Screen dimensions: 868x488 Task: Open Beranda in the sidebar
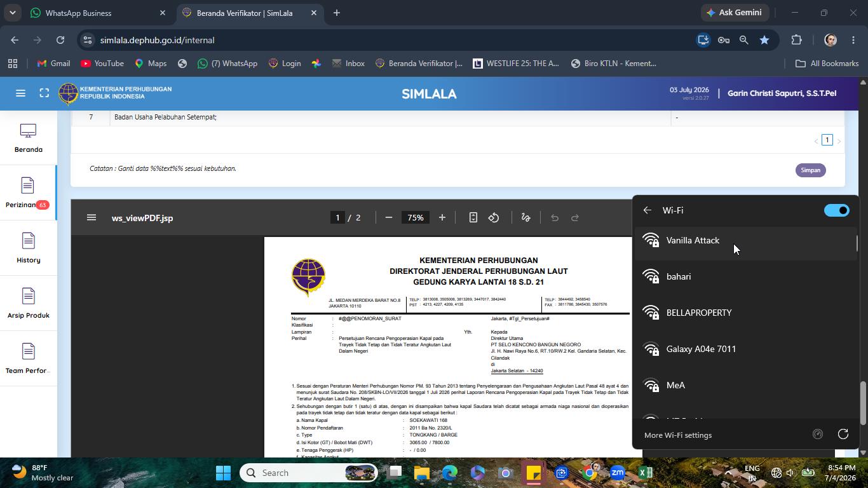pos(28,139)
